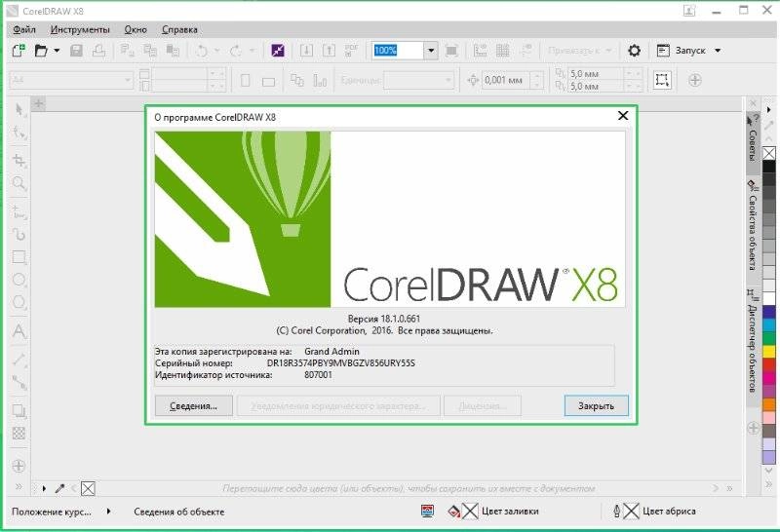Screen dimensions: 780x532
Task: Click the property bar plus customize icon
Action: click(x=695, y=80)
